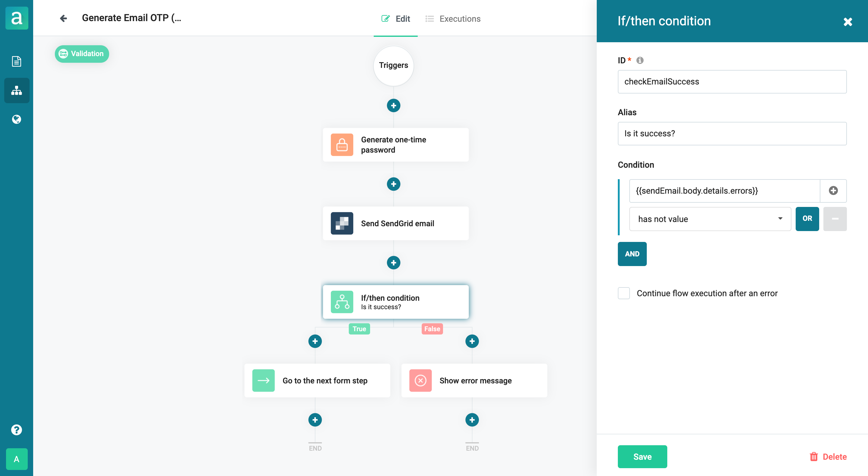Close the If/then condition panel
Image resolution: width=868 pixels, height=476 pixels.
tap(848, 22)
